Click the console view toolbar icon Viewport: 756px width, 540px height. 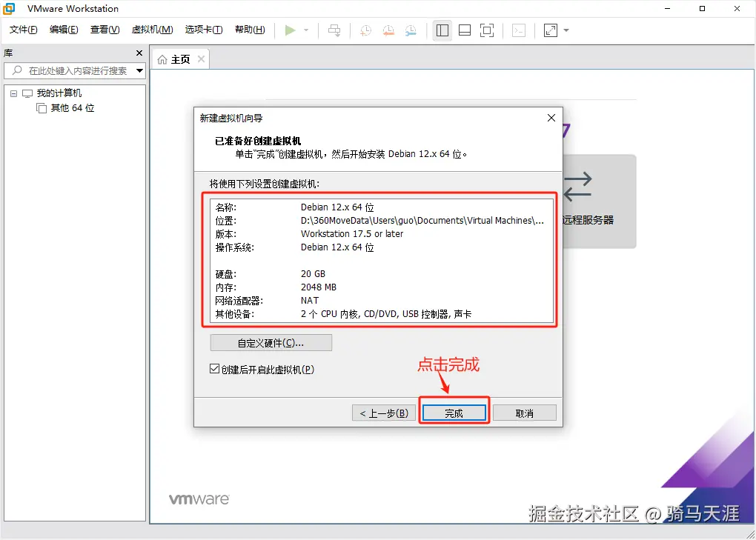coord(519,30)
